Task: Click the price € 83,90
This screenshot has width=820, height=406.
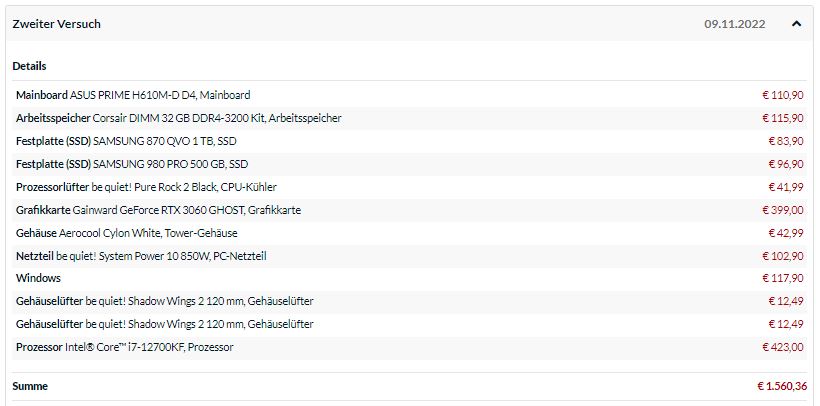Action: click(786, 141)
